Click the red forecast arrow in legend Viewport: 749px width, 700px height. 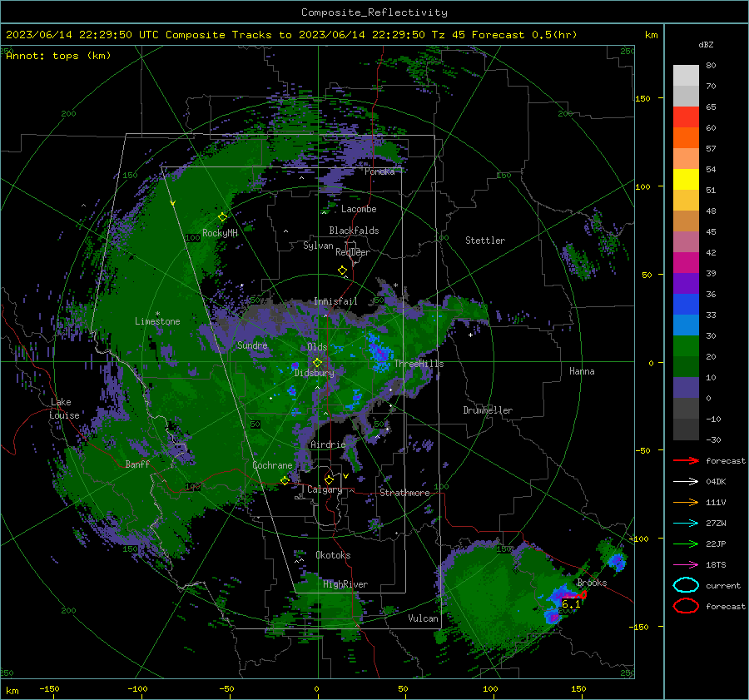pyautogui.click(x=686, y=460)
